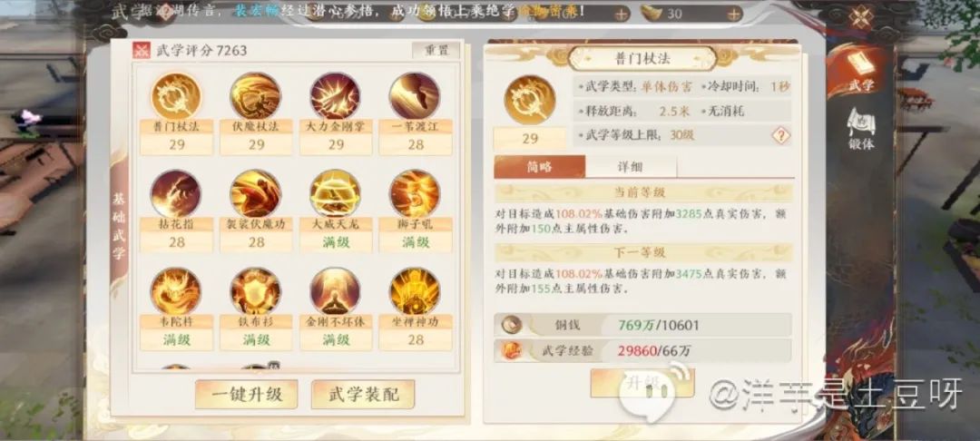Select the 伏魔杖法 skill icon
Viewport: 980px width, 441px height.
click(x=256, y=97)
